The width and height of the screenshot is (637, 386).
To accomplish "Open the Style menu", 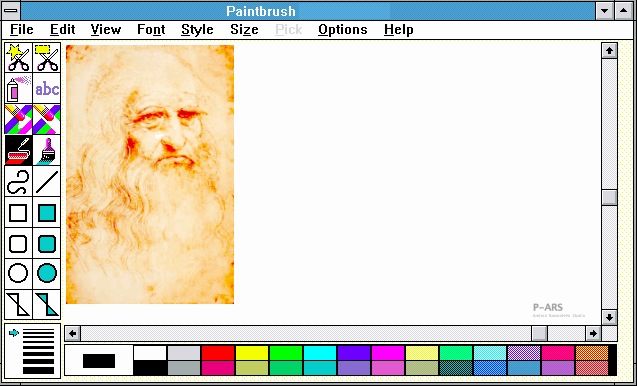I will click(197, 30).
